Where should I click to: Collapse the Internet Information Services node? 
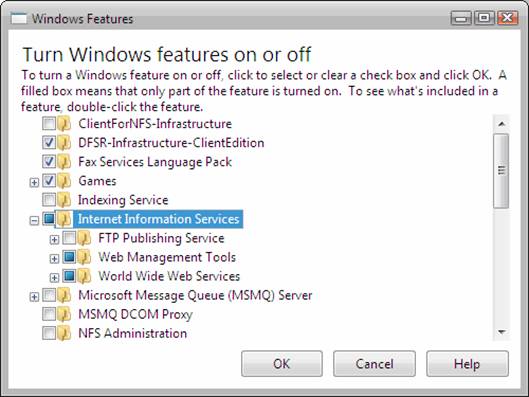click(x=34, y=221)
